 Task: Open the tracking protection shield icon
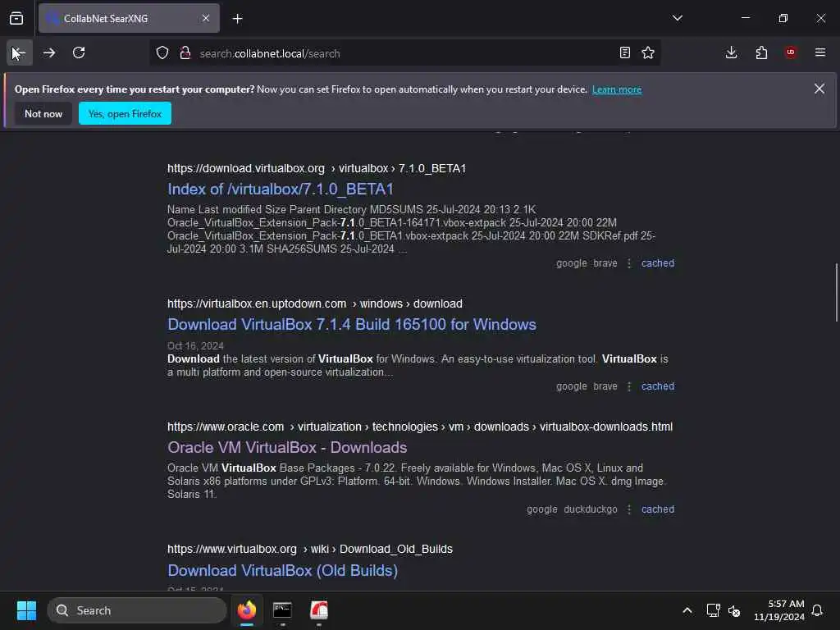162,53
